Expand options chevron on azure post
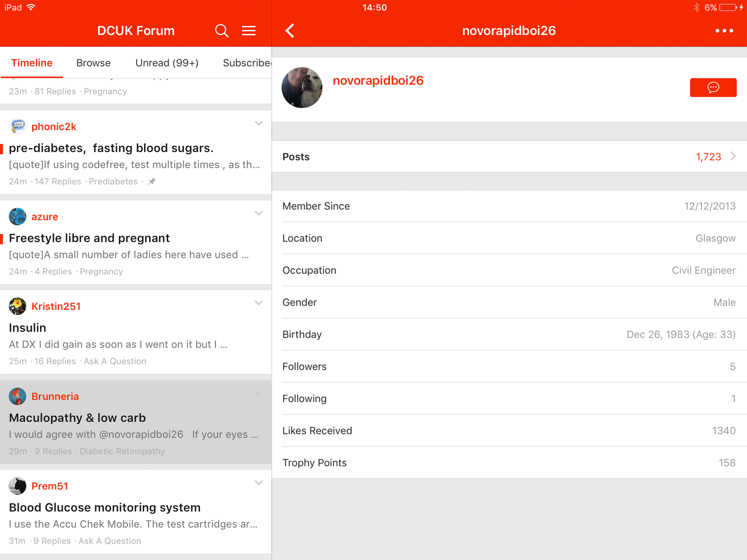 (x=259, y=213)
